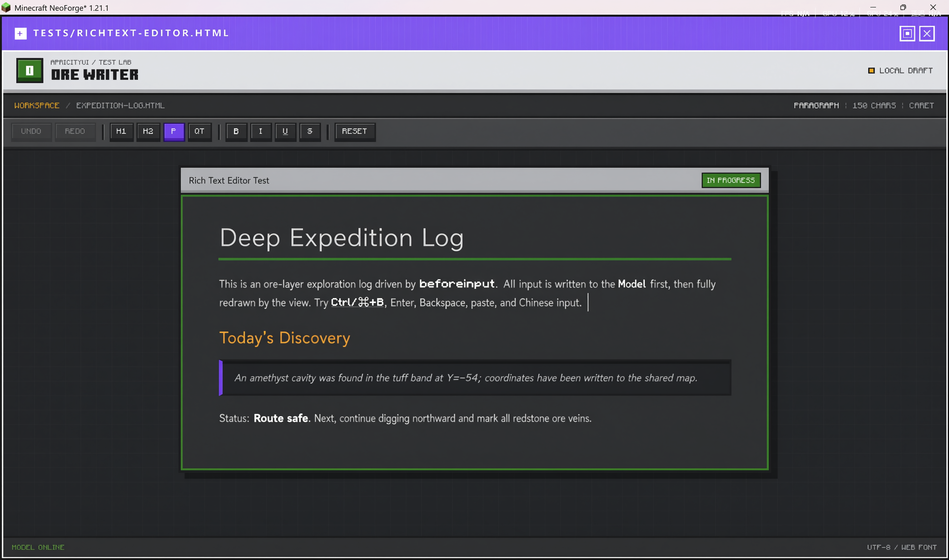Click the UTF-8 / WEB FONT label

point(901,547)
